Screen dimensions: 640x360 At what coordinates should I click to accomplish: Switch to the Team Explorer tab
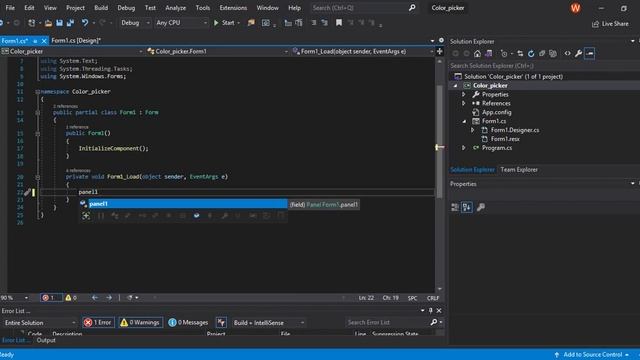pyautogui.click(x=519, y=169)
